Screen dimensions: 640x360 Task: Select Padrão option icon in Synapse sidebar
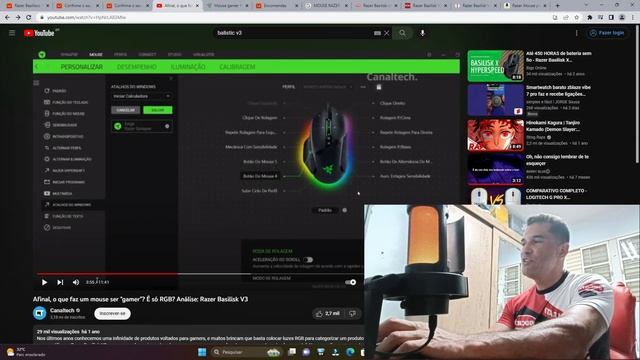(47, 91)
